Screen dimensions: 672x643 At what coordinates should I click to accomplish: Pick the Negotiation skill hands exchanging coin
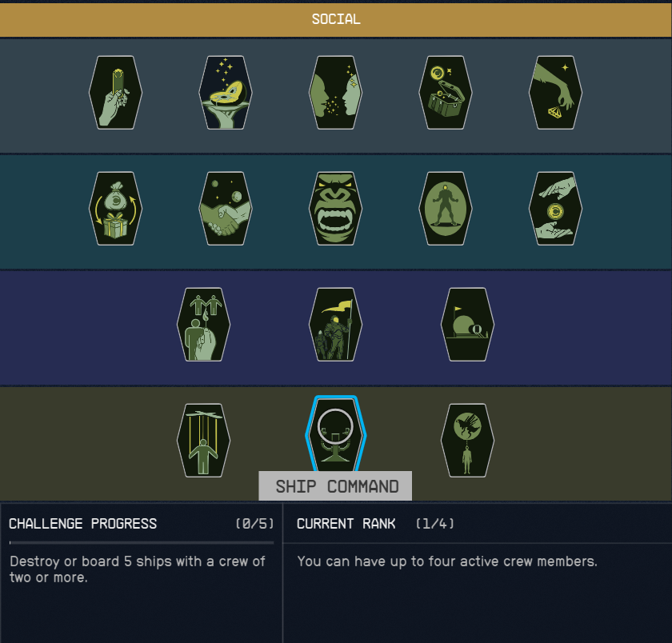point(555,209)
